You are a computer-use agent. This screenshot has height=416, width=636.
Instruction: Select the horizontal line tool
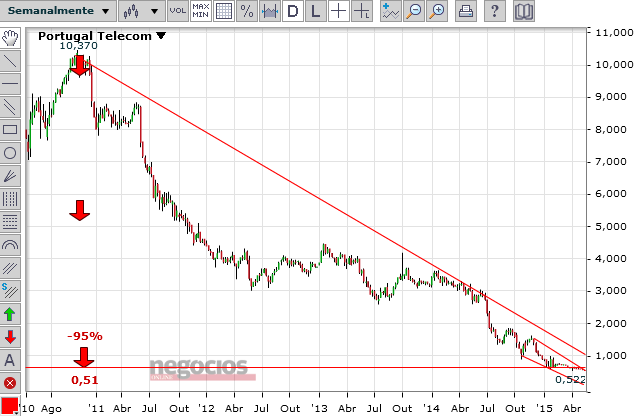coord(10,84)
